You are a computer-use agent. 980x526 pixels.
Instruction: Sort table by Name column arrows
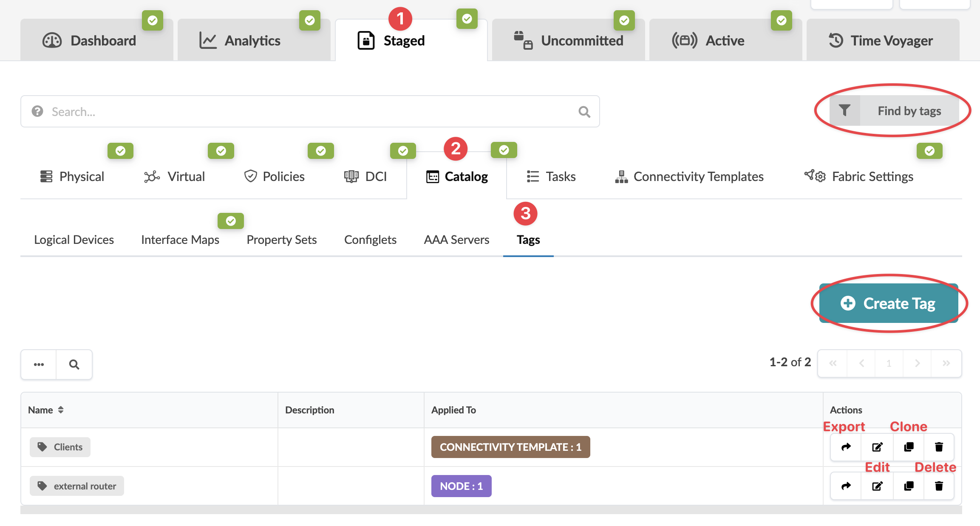click(x=61, y=410)
